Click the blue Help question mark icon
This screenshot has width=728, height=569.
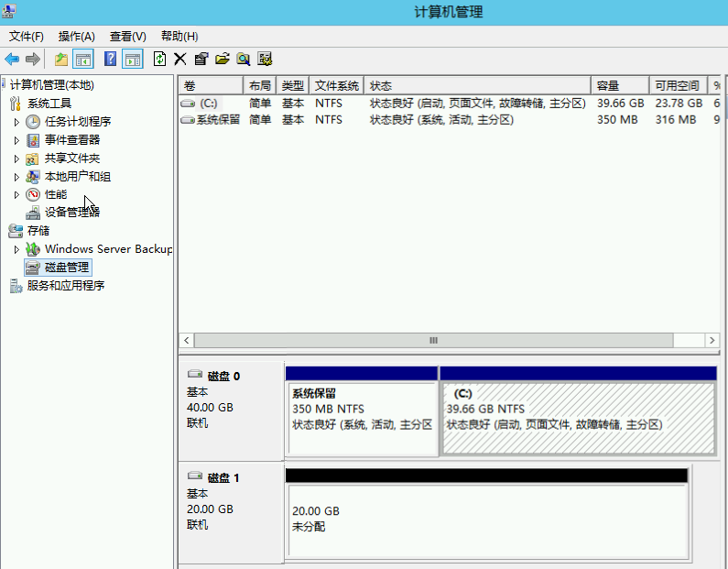[110, 60]
